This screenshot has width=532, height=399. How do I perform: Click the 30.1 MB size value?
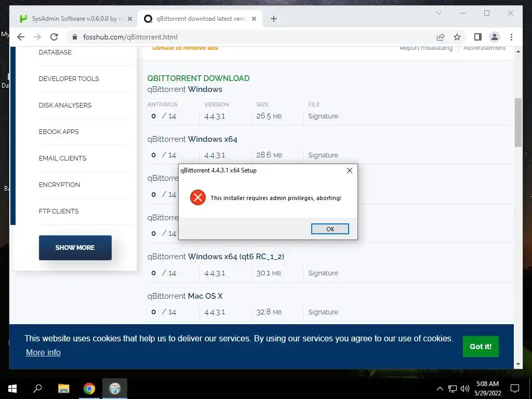269,273
